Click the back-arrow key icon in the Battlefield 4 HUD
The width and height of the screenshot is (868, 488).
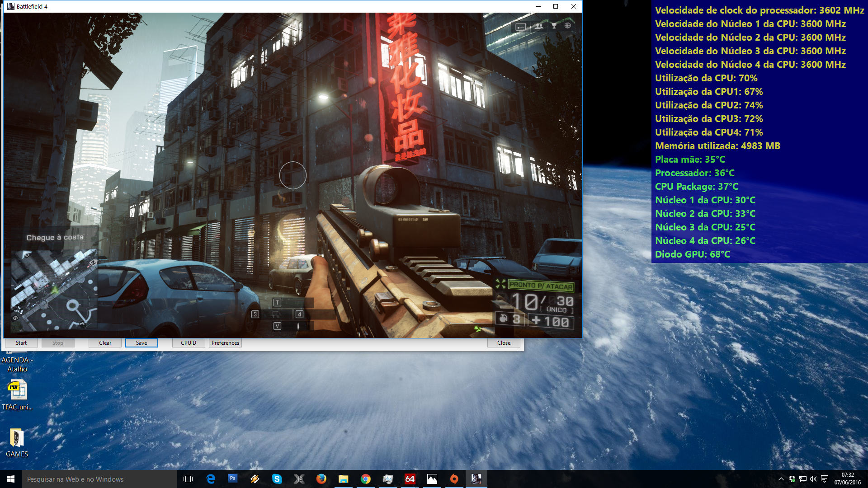(x=521, y=27)
